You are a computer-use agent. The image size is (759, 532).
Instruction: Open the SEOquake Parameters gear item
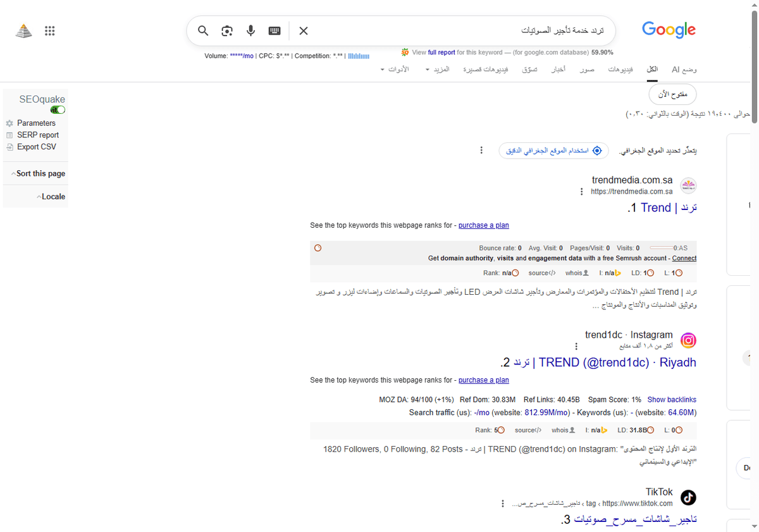click(x=31, y=123)
